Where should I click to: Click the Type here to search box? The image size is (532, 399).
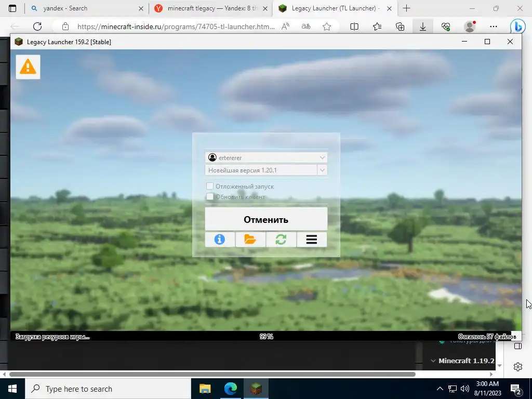click(x=108, y=389)
